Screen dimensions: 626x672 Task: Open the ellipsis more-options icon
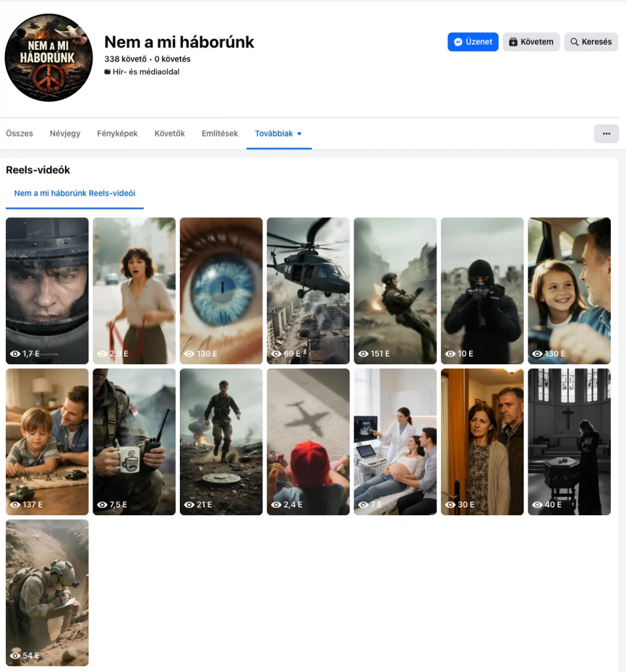[606, 133]
